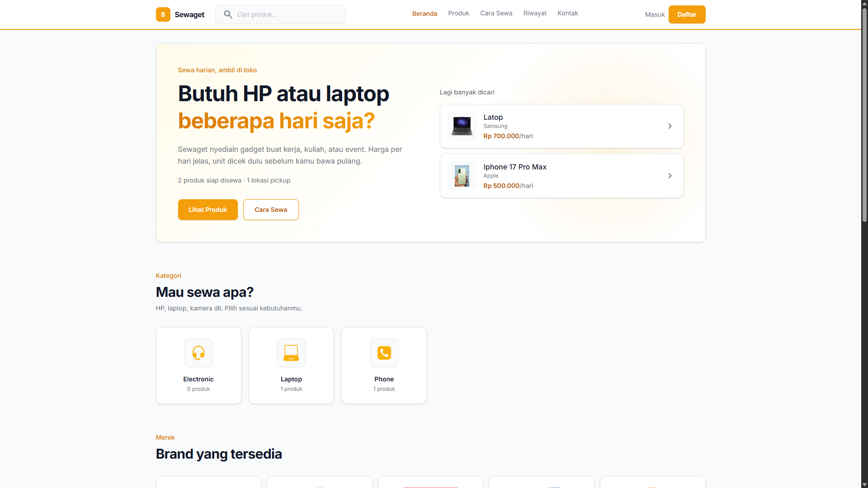Image resolution: width=868 pixels, height=488 pixels.
Task: Open the Laptop category icon
Action: (x=291, y=353)
